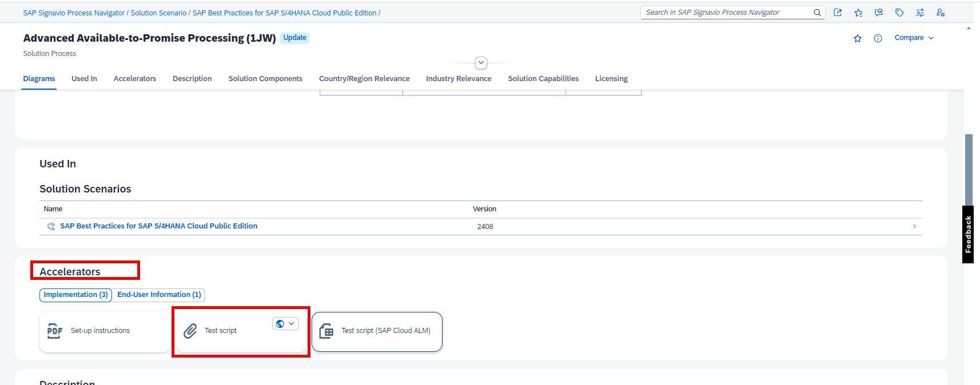The width and height of the screenshot is (980, 385).
Task: Click the version value 2408
Action: point(485,227)
